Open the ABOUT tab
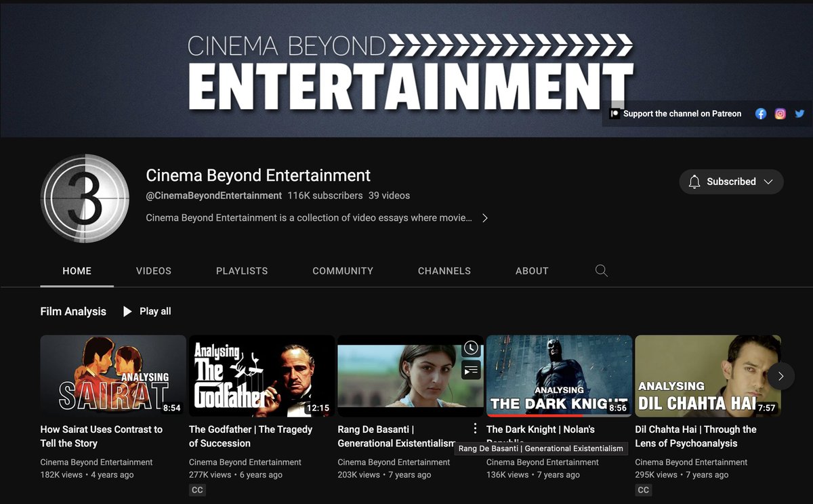The width and height of the screenshot is (813, 504). 532,270
